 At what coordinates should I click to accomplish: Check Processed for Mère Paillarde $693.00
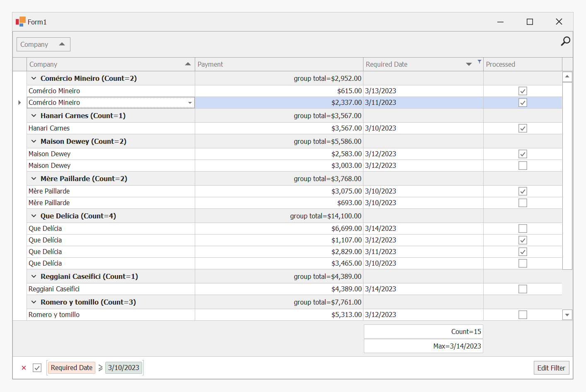coord(523,203)
